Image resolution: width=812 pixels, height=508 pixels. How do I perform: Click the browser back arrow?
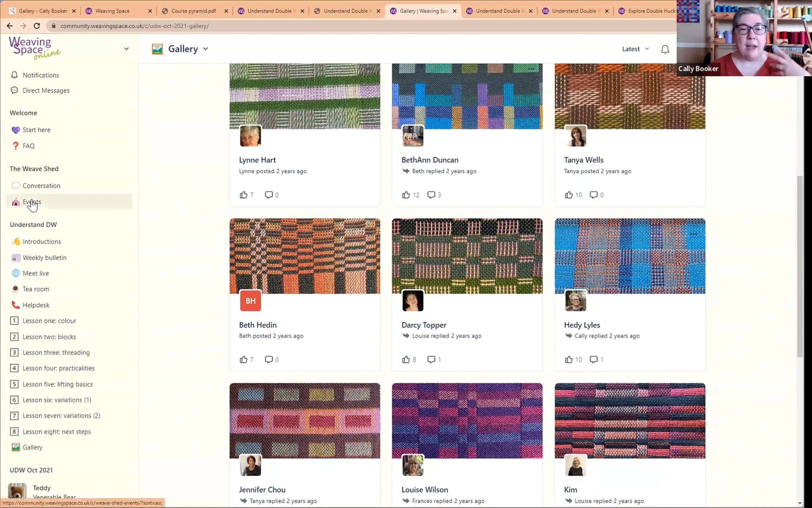[9, 26]
